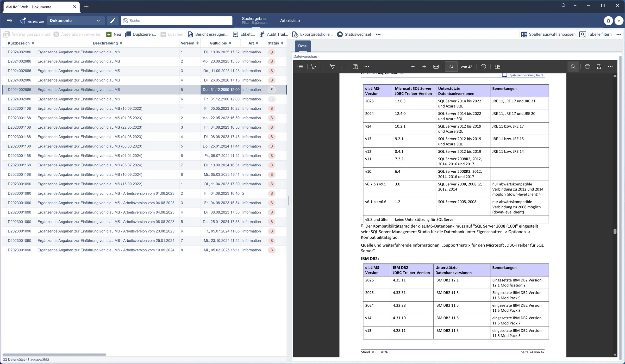
Task: Print the previewed PDF document
Action: click(587, 67)
